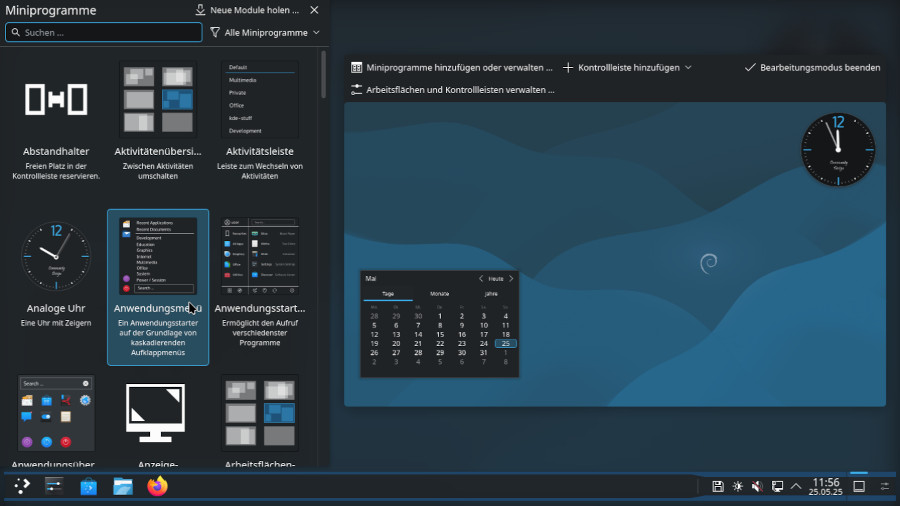Viewport: 900px width, 506px height.
Task: Click Bearbeitungsmodus beenden
Action: (812, 68)
